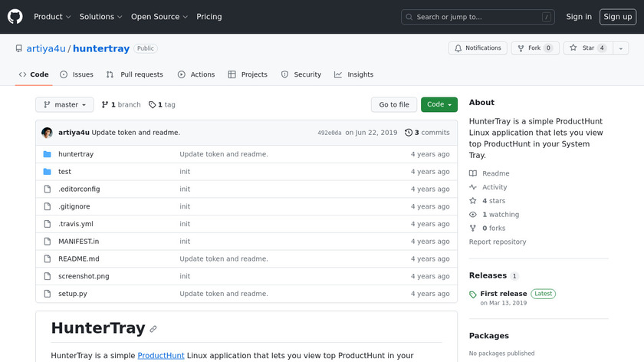Star the huntertray repository
The width and height of the screenshot is (644, 362).
(588, 48)
